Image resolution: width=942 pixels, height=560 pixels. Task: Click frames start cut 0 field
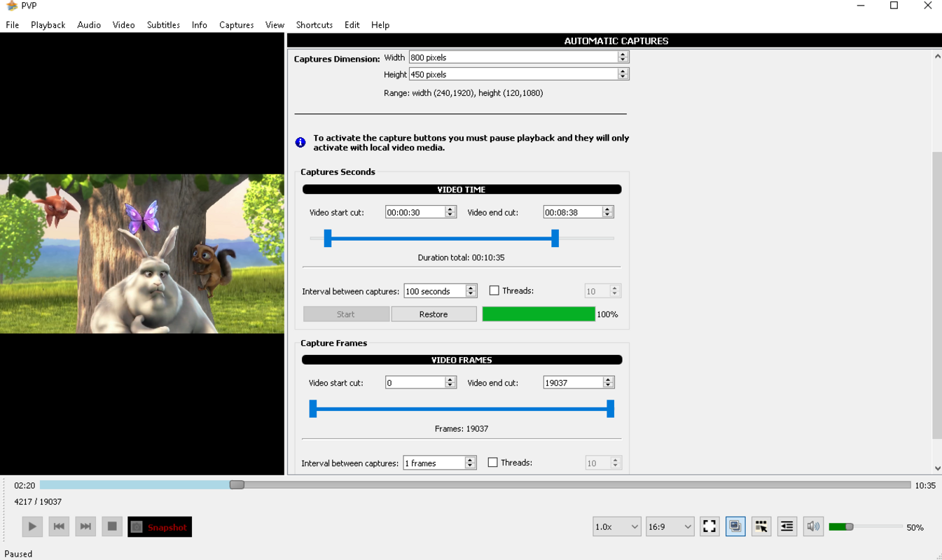point(415,383)
